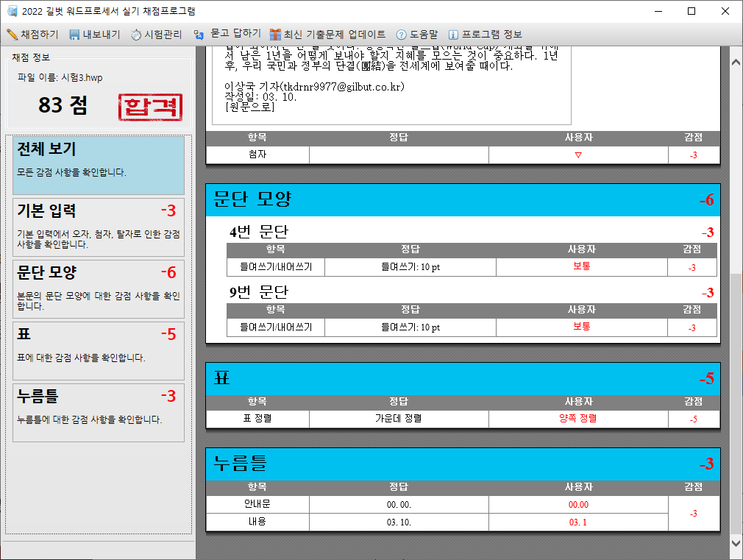Click the stopwatch icon for 시험관리
Image resolution: width=743 pixels, height=560 pixels.
[136, 35]
